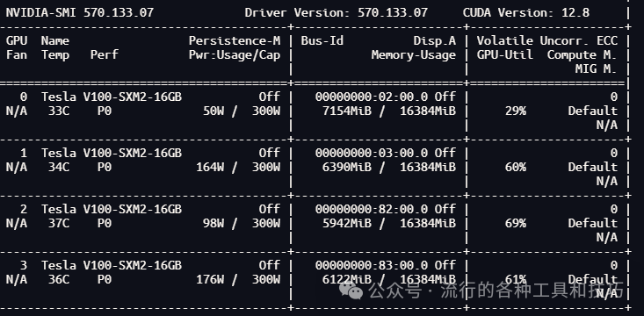This screenshot has width=644, height=316.
Task: Click bus id 00000000:82:00.0
Action: 372,209
